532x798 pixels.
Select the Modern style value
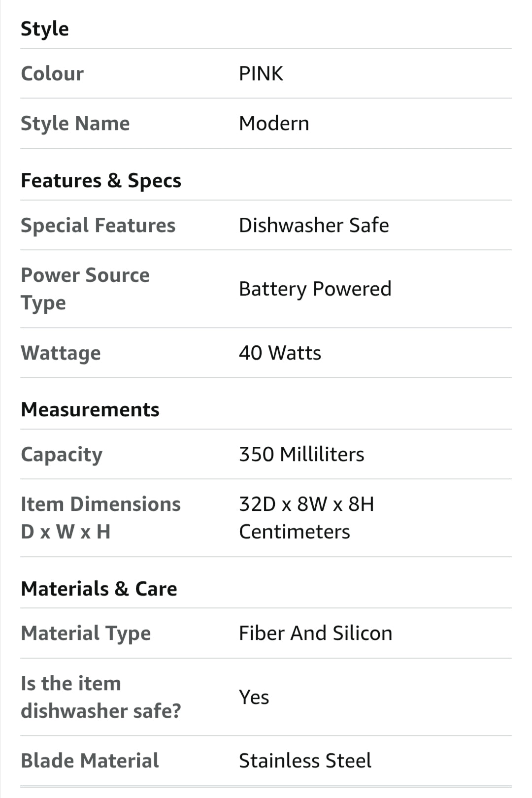pos(274,123)
